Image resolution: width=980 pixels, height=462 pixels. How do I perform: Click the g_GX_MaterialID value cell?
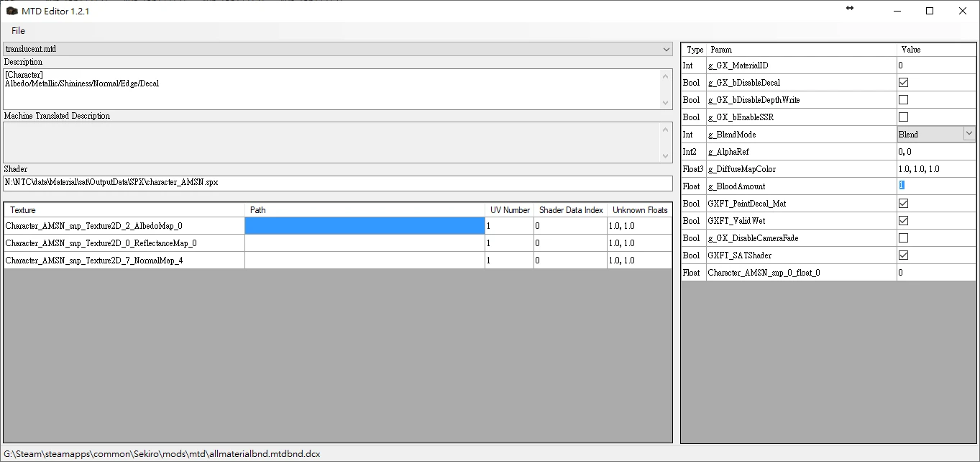936,65
